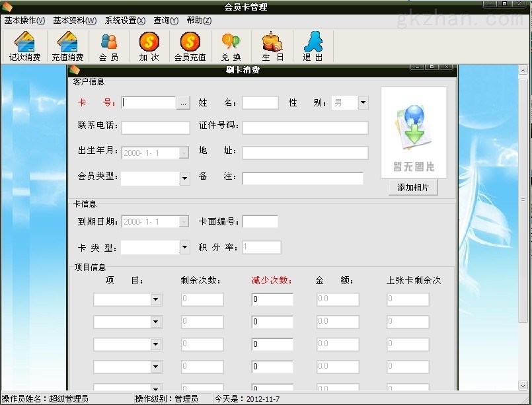Screen dimensions: 532x405
Task: Click third row 减少次数 field
Action: pyautogui.click(x=272, y=344)
